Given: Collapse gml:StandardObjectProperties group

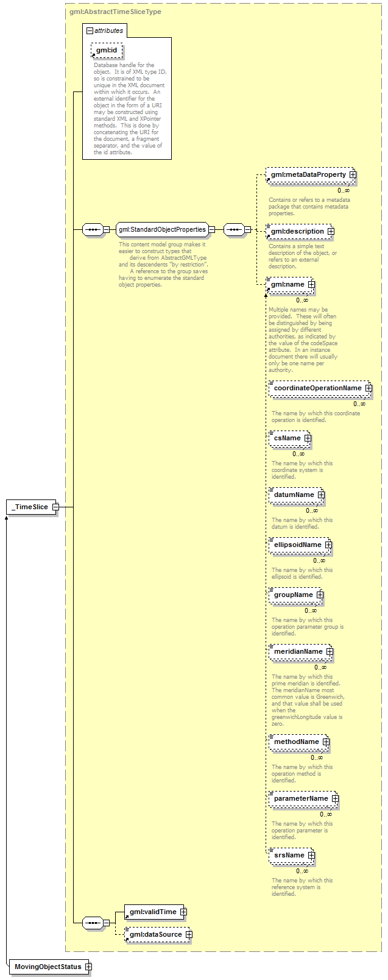Looking at the screenshot, I should [212, 230].
